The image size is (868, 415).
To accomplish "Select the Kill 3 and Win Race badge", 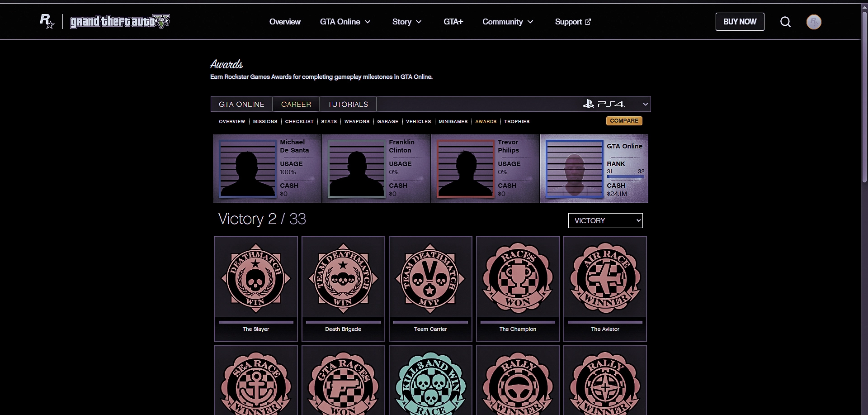I will click(x=430, y=382).
